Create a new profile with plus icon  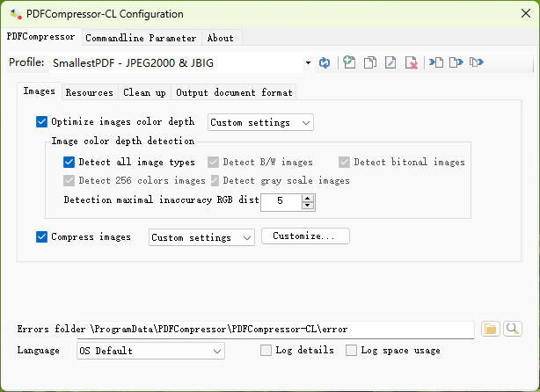(x=349, y=62)
